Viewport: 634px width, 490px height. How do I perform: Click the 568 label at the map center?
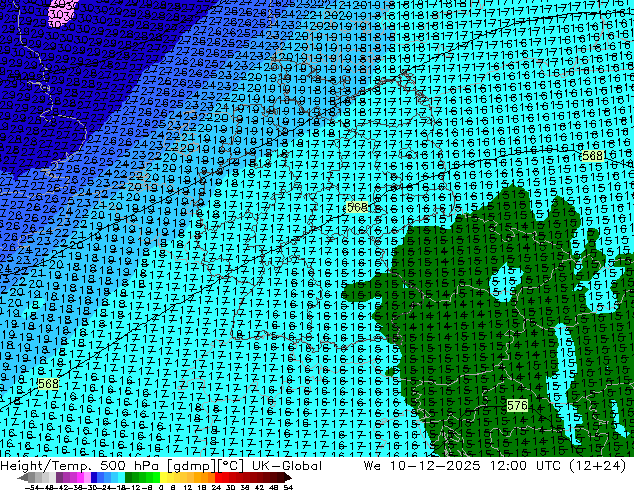coord(357,207)
